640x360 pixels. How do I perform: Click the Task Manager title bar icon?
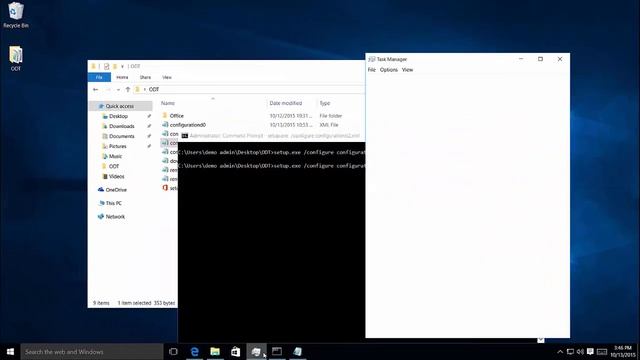point(371,59)
